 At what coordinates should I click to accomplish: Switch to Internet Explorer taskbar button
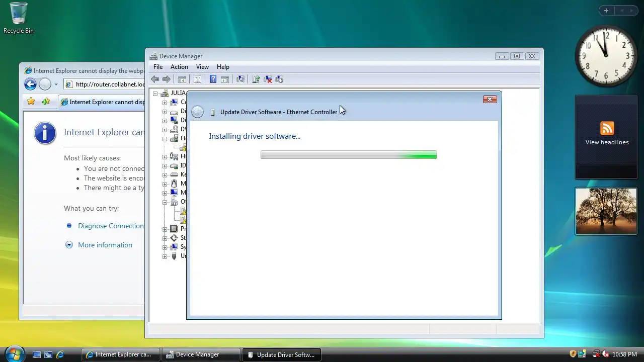(x=120, y=354)
